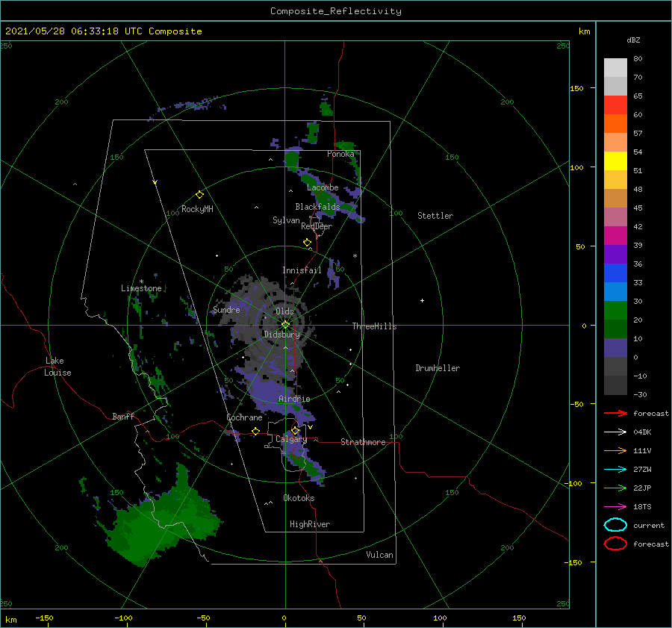Click the yellow diamond marker near Cochrane
Screen dimensions: 672x628
(x=255, y=432)
